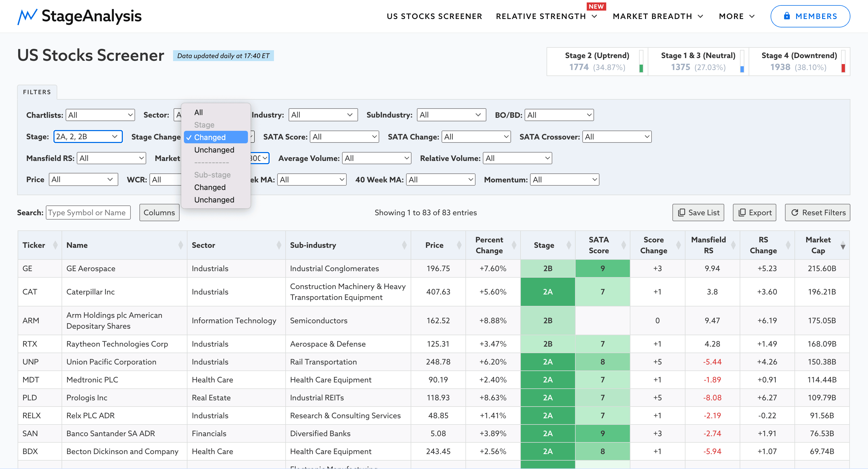Open the SATA Score dropdown
Viewport: 868px width, 469px height.
point(344,137)
